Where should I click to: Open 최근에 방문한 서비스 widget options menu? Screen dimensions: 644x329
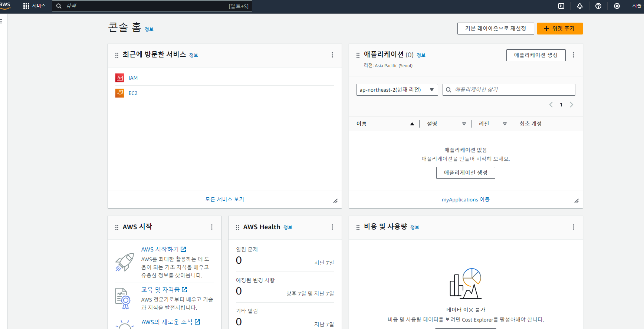(332, 55)
